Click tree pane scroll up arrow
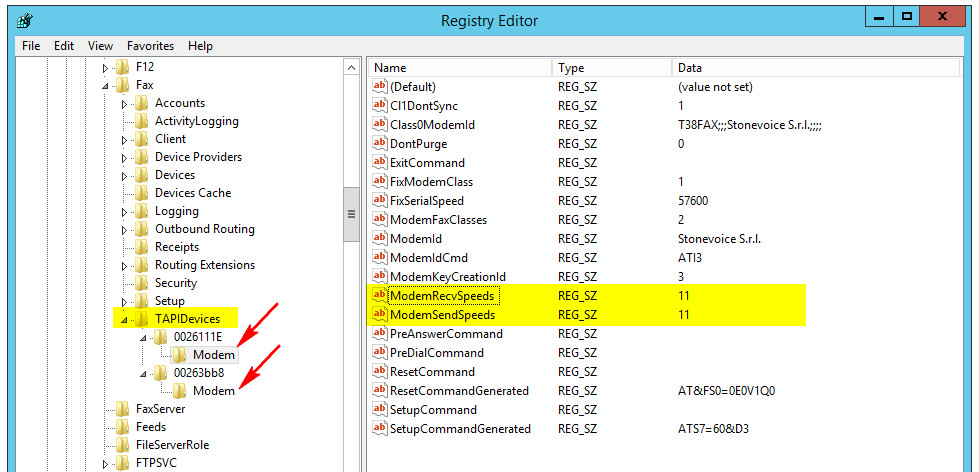 tap(351, 67)
